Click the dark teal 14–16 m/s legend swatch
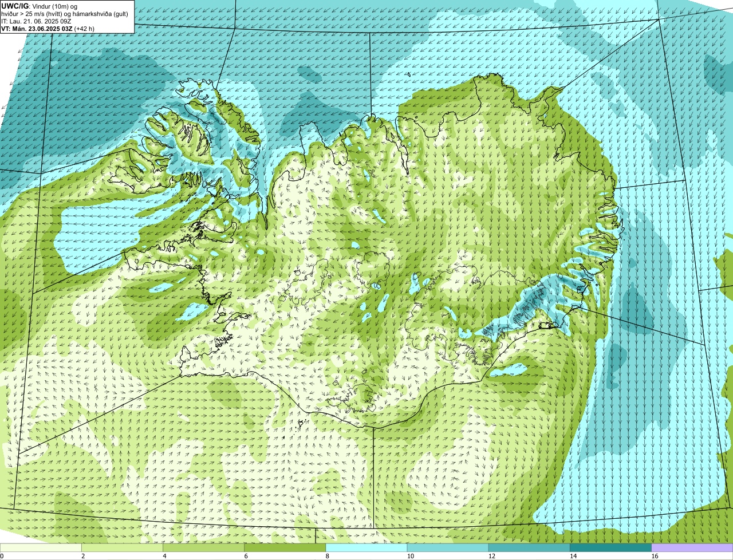This screenshot has height=560, width=733. click(610, 548)
